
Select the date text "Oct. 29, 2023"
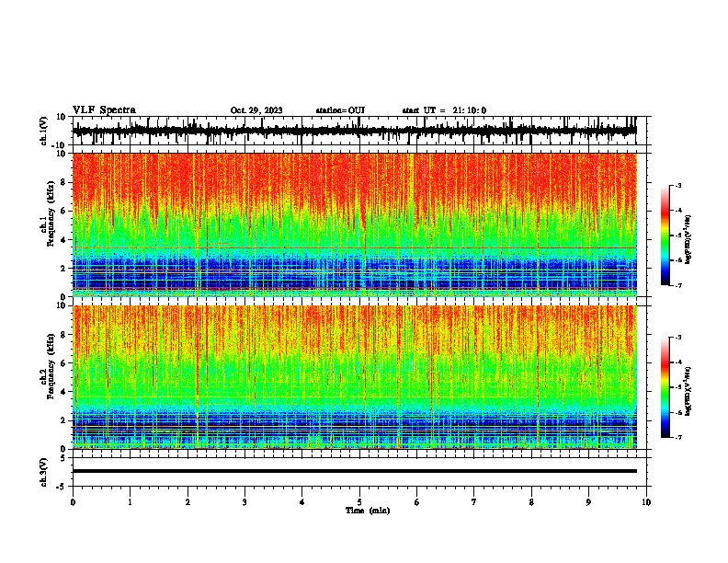256,110
